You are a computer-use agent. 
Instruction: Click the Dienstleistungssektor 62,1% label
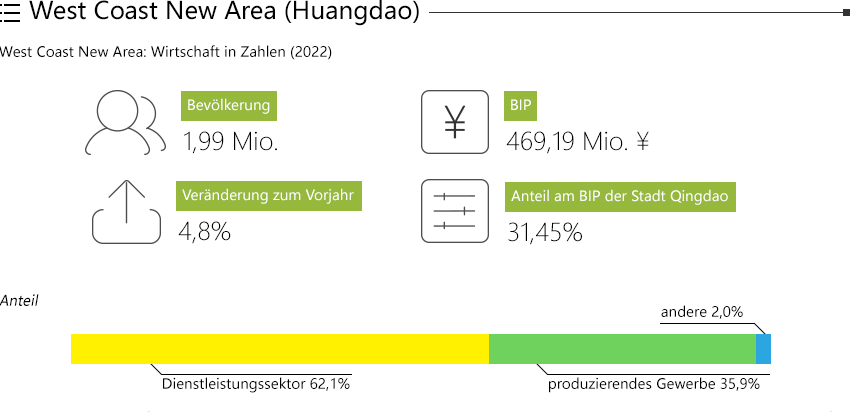click(256, 384)
